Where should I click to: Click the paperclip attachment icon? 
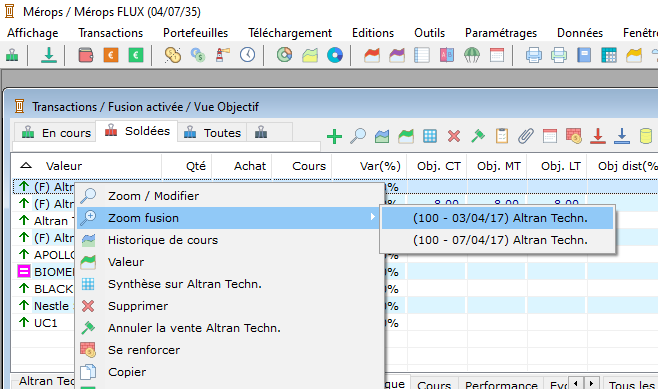click(525, 136)
